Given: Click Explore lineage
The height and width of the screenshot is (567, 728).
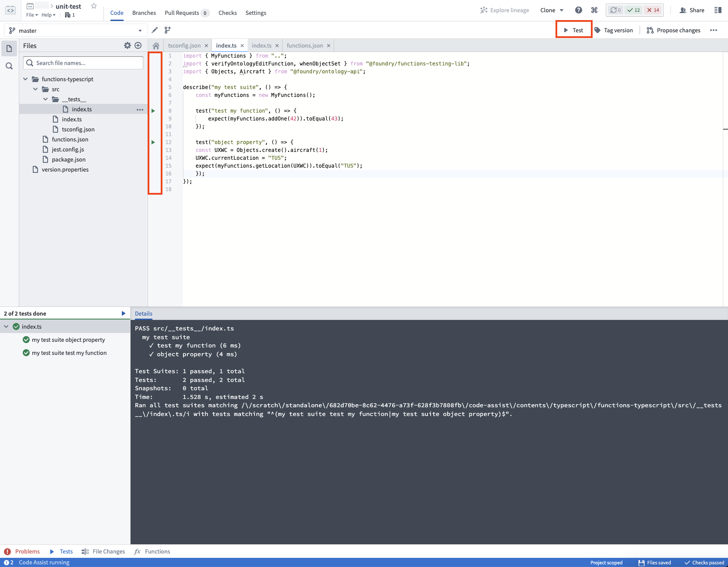Looking at the screenshot, I should (505, 10).
